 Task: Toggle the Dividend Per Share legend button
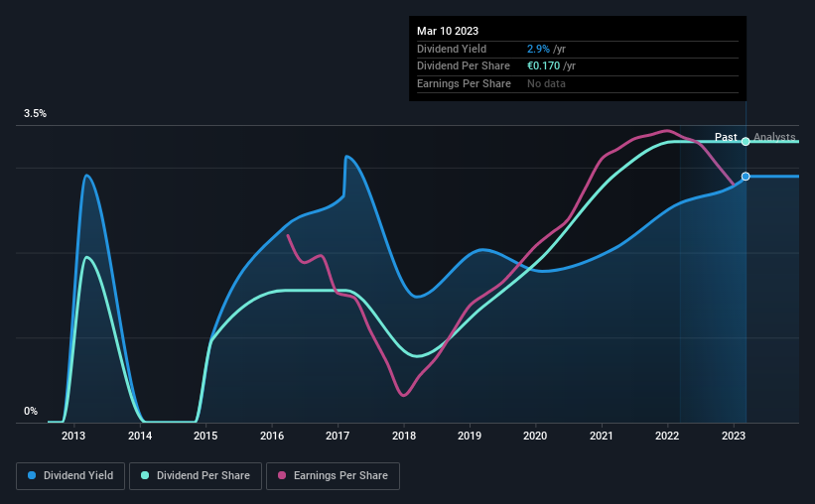[196, 476]
